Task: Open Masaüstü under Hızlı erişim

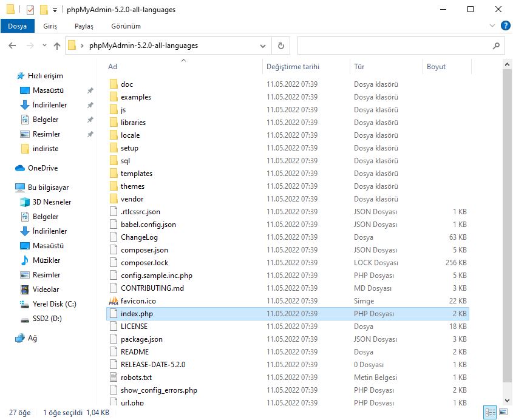Action: 48,90
